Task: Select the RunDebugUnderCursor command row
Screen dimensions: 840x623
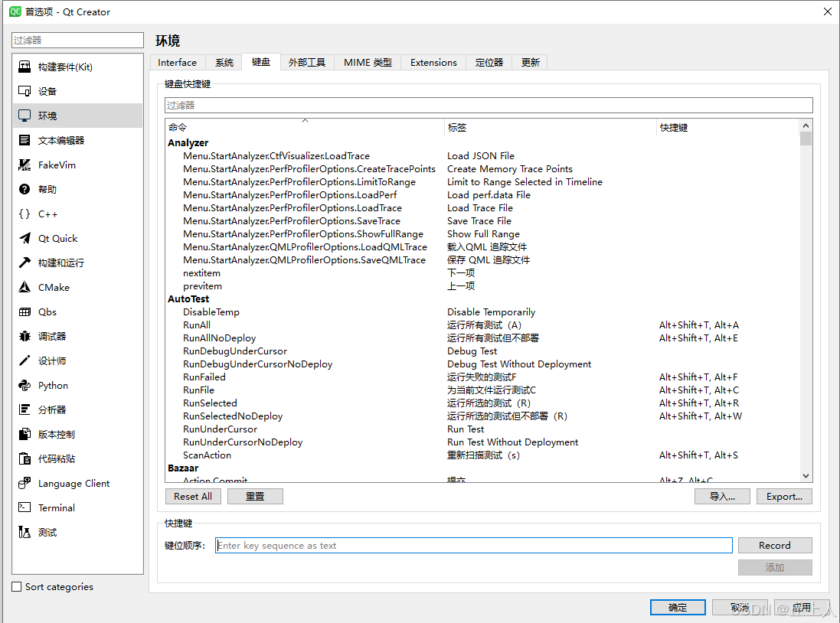Action: point(482,351)
